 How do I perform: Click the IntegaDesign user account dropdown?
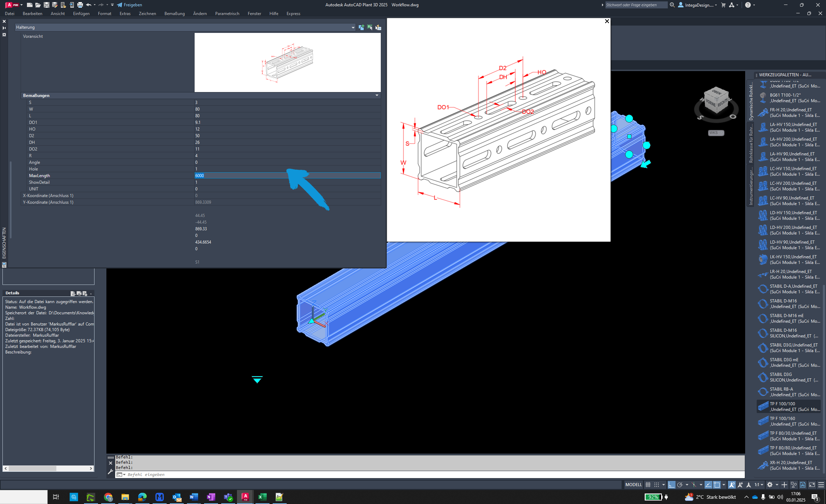(698, 5)
